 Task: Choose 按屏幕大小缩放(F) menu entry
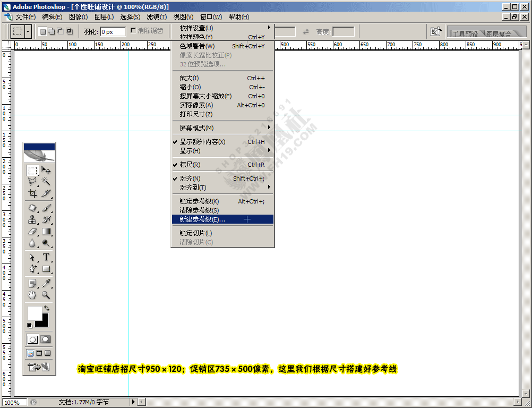point(222,96)
